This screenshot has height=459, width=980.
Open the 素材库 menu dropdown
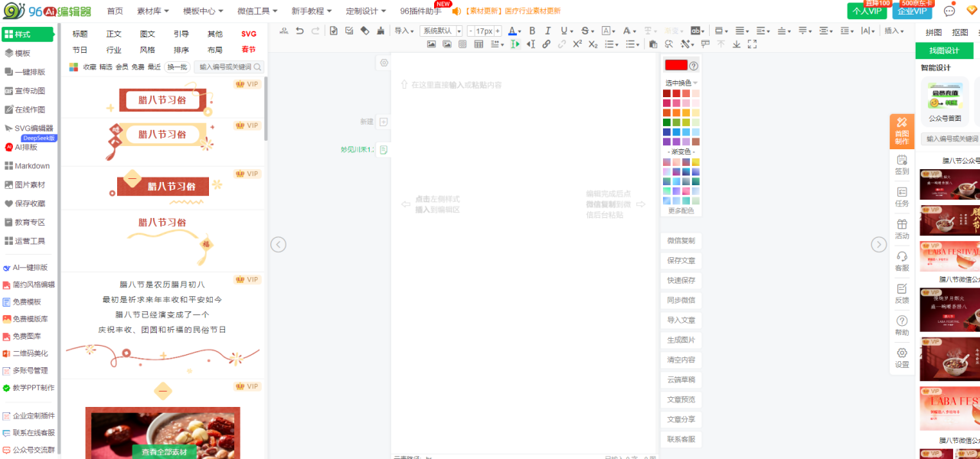point(152,11)
